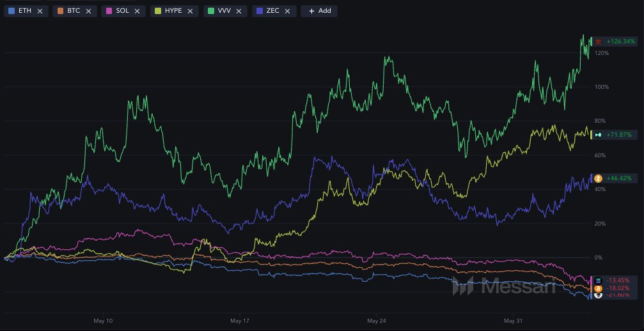Select the ETH asset label
The width and height of the screenshot is (644, 331).
click(25, 11)
